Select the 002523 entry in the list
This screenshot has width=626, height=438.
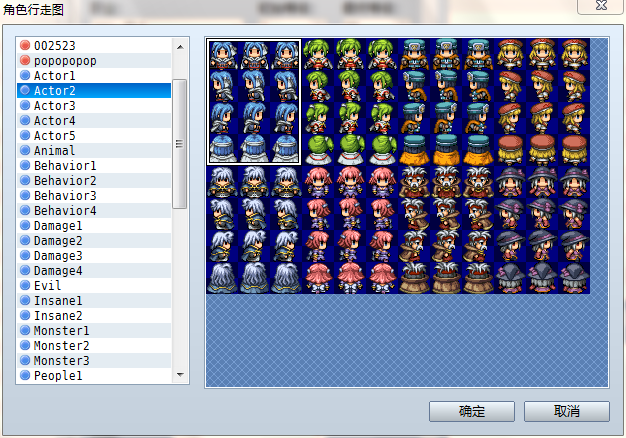click(x=94, y=46)
